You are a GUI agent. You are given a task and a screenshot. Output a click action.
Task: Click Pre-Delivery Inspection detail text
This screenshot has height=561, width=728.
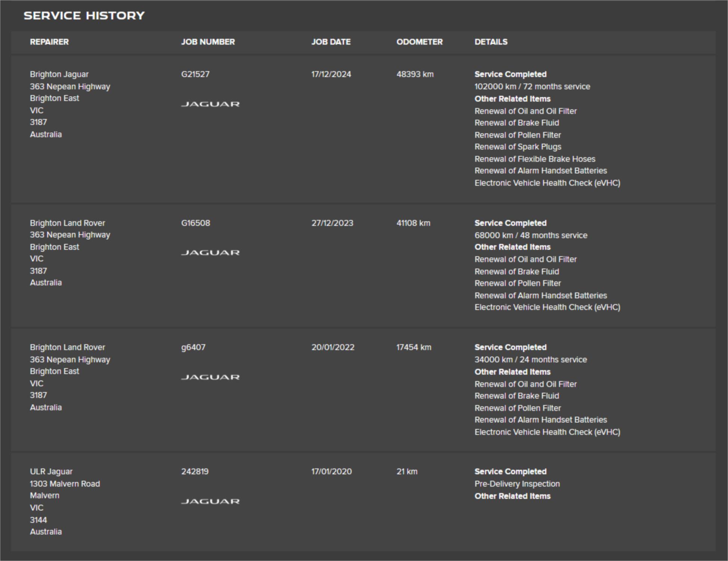click(517, 484)
